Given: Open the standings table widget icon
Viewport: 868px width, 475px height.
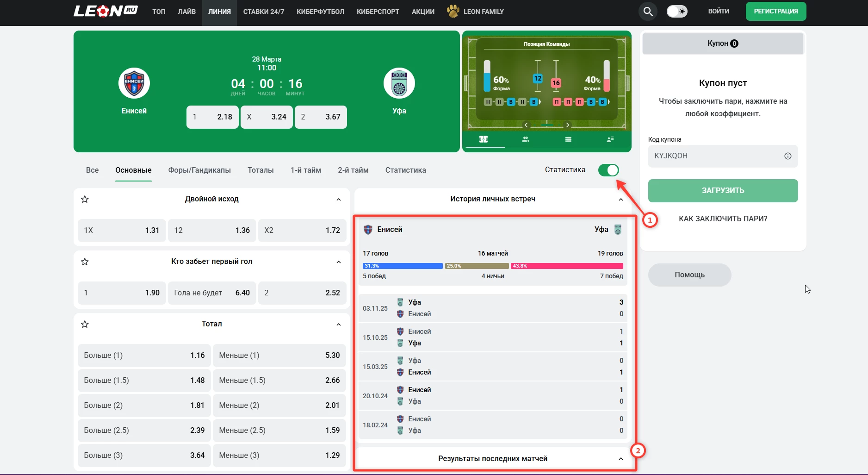Looking at the screenshot, I should (x=568, y=139).
